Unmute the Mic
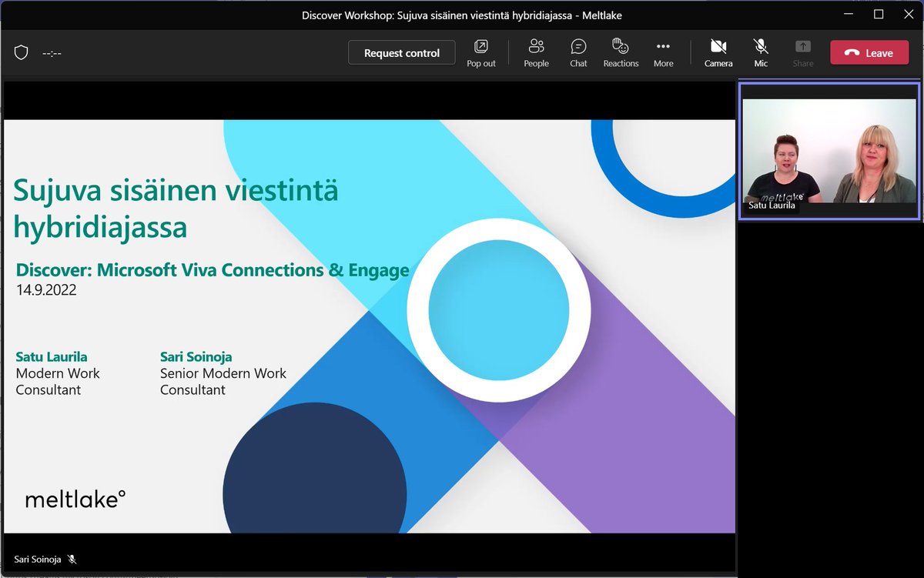Viewport: 924px width, 578px height. click(761, 53)
